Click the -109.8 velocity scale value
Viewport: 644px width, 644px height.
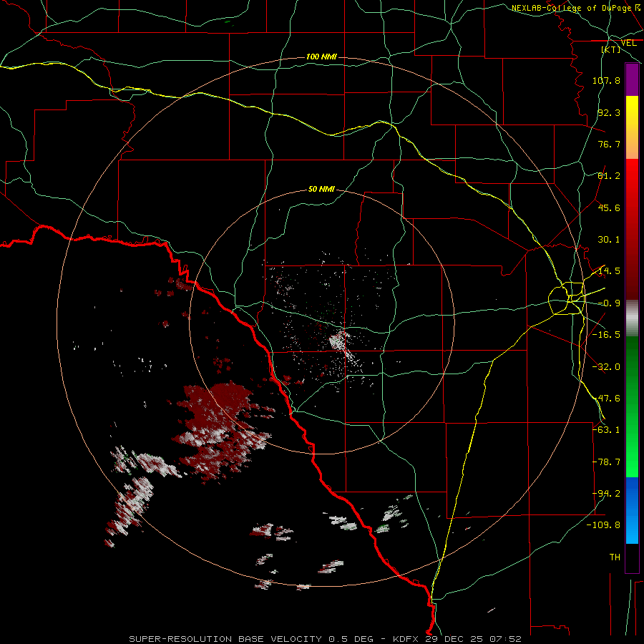click(x=604, y=525)
